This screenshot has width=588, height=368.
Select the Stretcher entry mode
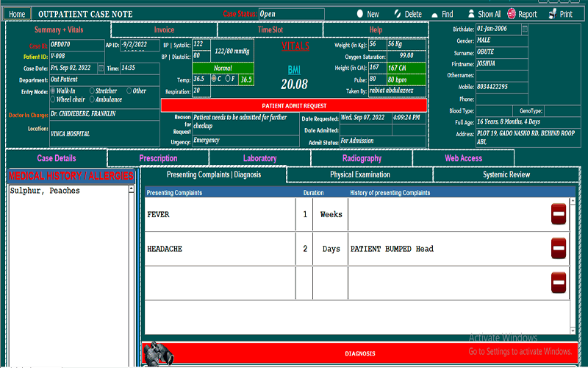[93, 91]
